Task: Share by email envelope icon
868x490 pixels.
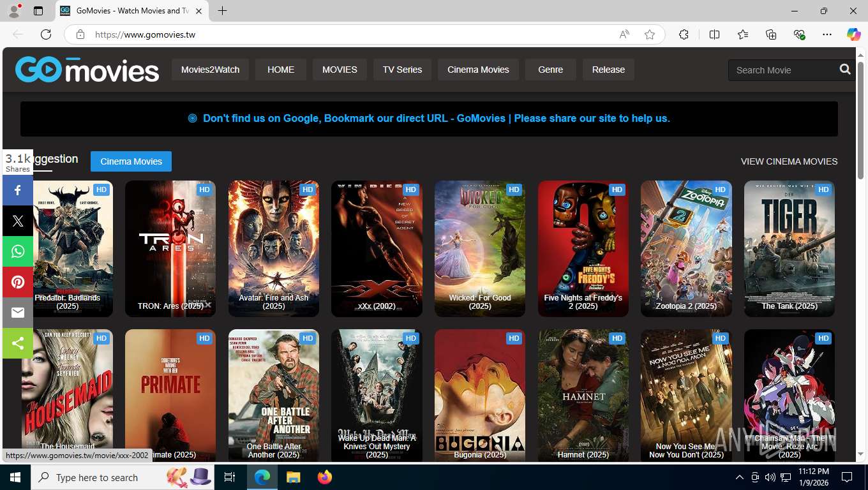Action: coord(18,313)
